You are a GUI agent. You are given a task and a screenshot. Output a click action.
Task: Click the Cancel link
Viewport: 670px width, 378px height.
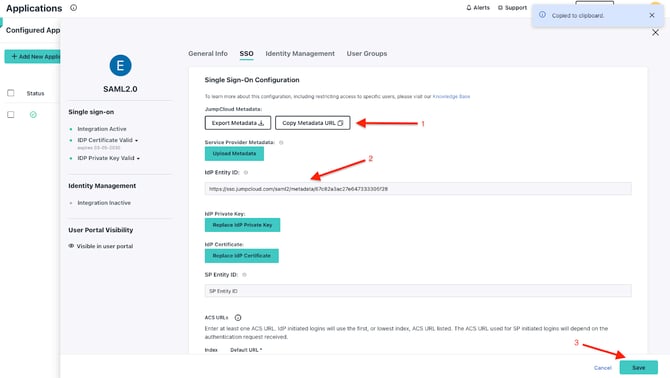click(602, 368)
